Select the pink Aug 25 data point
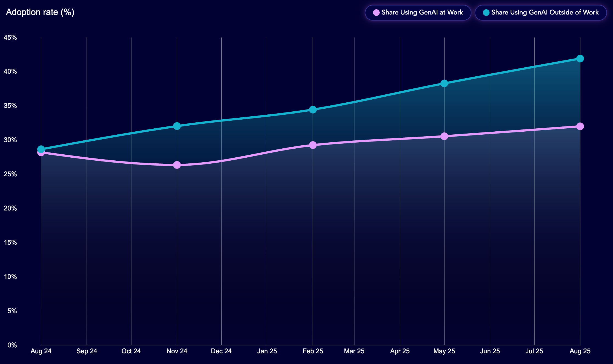This screenshot has height=364, width=613. point(580,126)
